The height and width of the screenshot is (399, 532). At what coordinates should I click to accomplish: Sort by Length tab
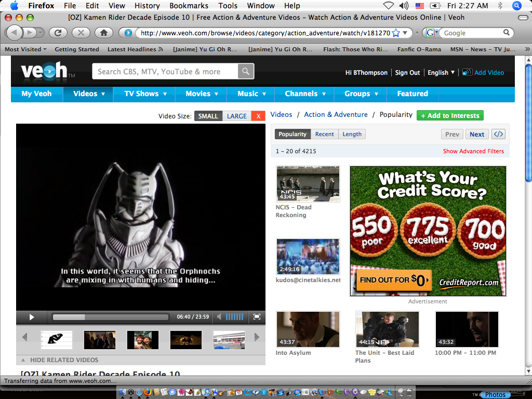pos(352,134)
